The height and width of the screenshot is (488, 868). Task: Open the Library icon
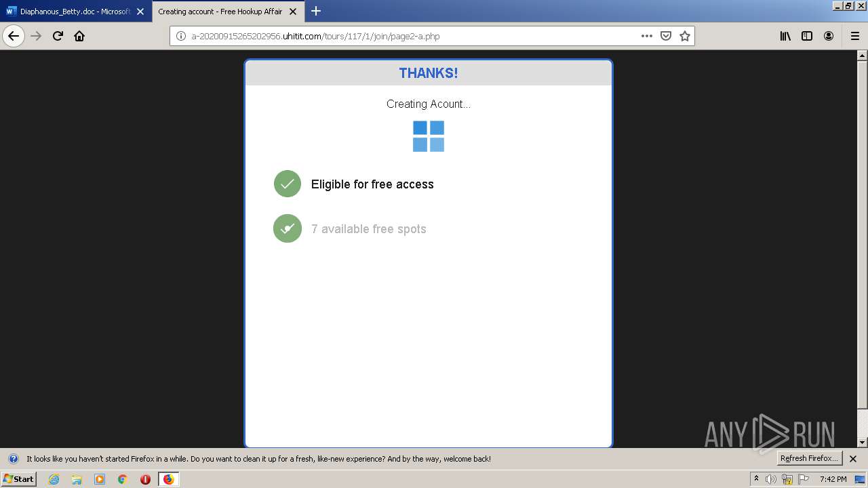[x=785, y=36]
